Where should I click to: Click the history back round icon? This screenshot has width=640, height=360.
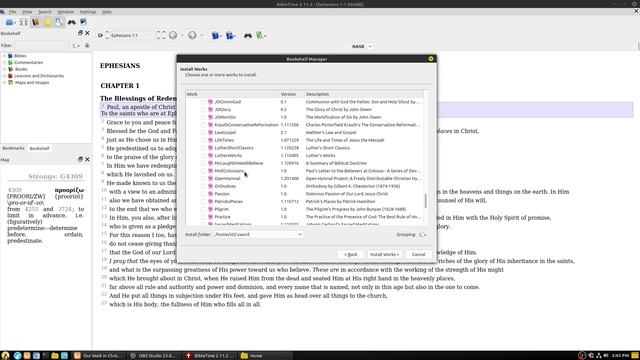coord(173,36)
